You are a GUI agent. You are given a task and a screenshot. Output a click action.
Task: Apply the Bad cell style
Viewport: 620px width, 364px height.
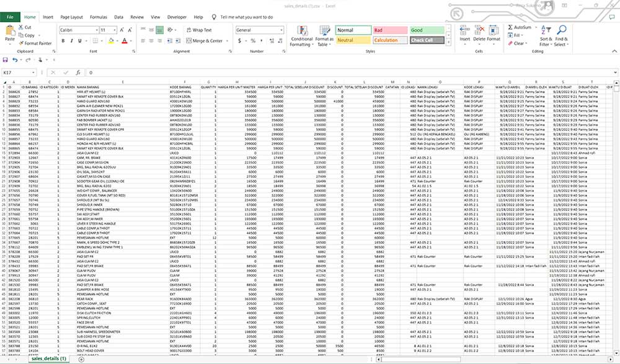(x=390, y=30)
